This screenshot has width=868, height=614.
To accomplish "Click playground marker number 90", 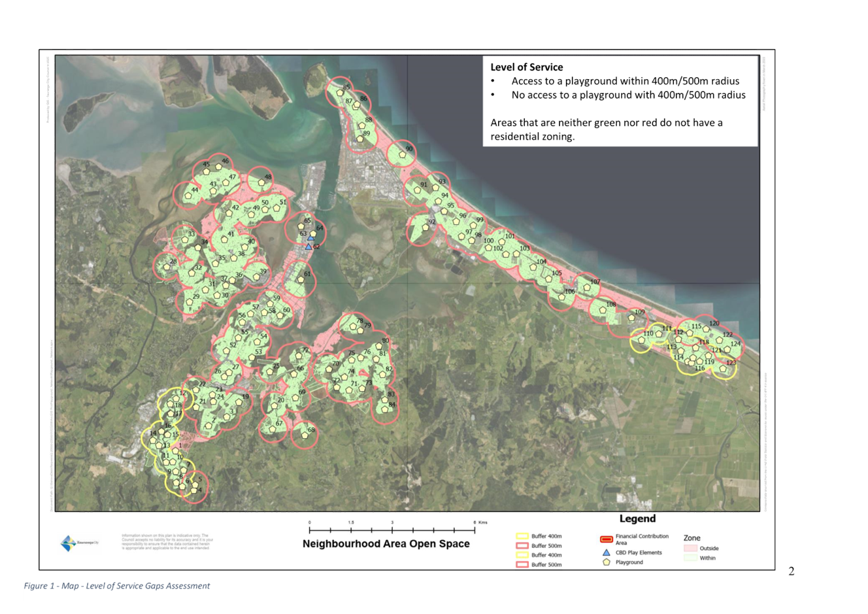I will (x=403, y=156).
